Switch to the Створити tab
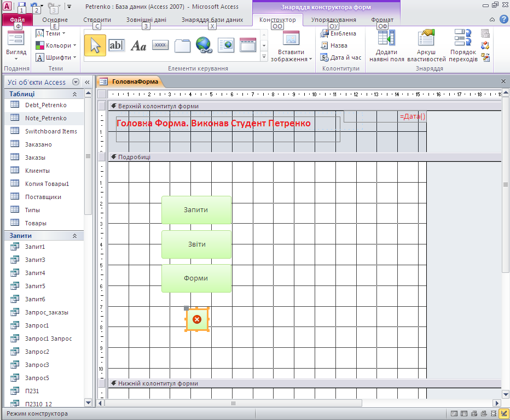Viewport: 510px width, 420px height. click(97, 20)
